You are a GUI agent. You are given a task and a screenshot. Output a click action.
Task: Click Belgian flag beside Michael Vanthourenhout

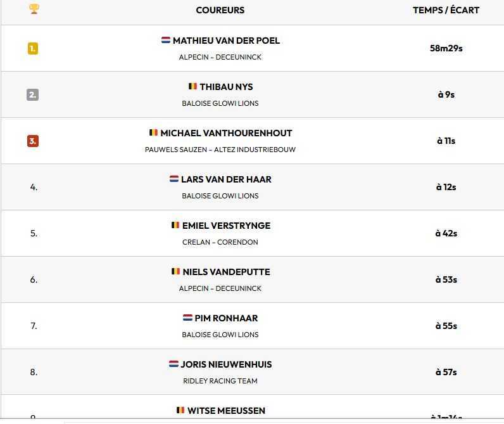coord(153,132)
